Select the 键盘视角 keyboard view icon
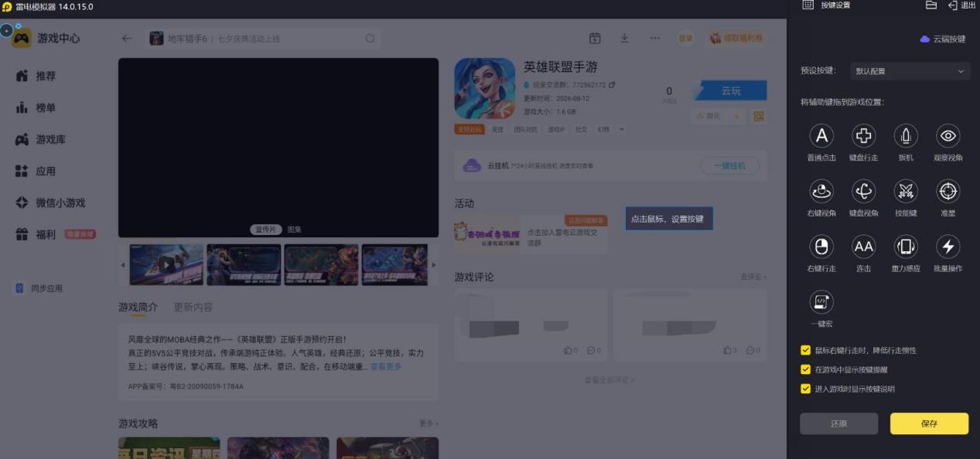The height and width of the screenshot is (459, 980). (863, 191)
